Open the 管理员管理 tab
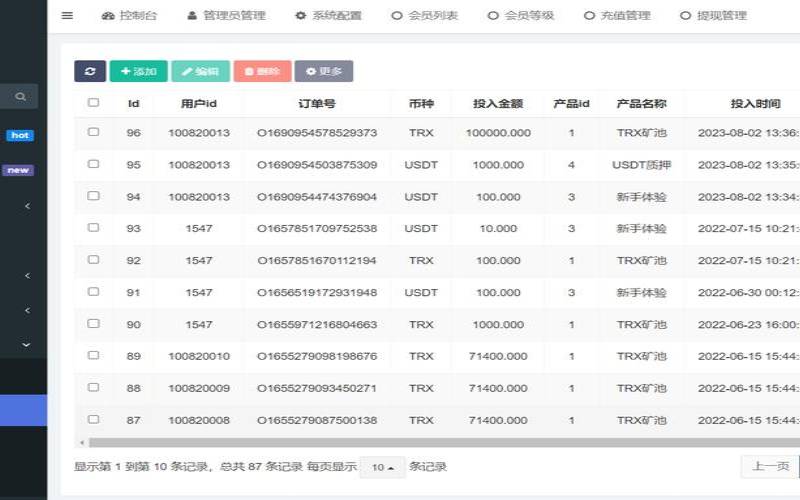Viewport: 800px width, 500px height. pos(226,15)
